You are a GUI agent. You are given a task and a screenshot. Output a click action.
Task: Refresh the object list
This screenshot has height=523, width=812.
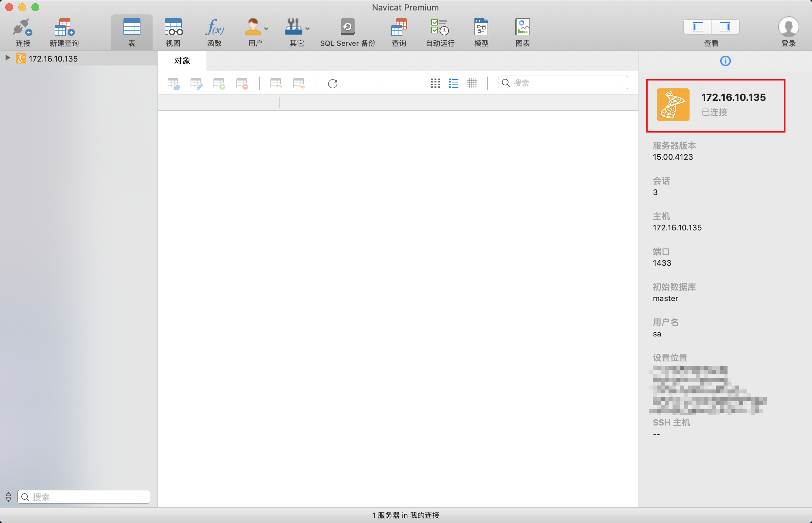pos(333,83)
